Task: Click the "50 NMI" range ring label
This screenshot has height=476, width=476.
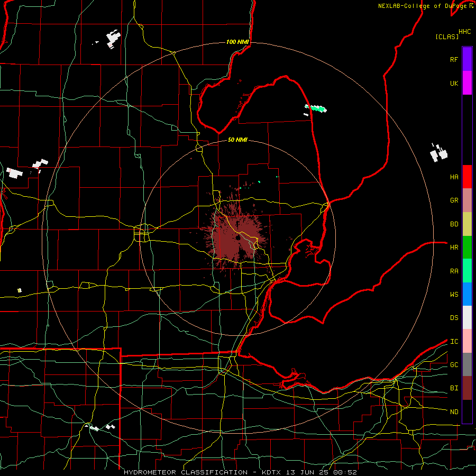Action: (237, 140)
